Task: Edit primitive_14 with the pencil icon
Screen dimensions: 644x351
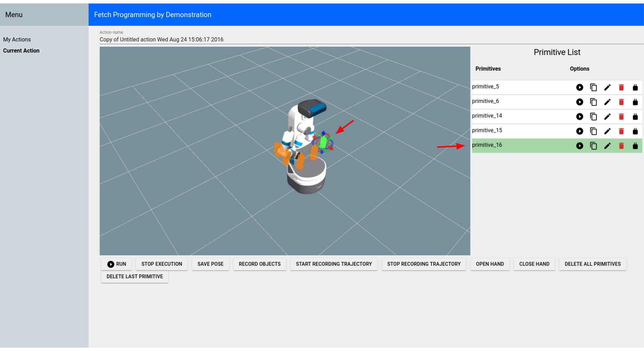Action: tap(607, 117)
